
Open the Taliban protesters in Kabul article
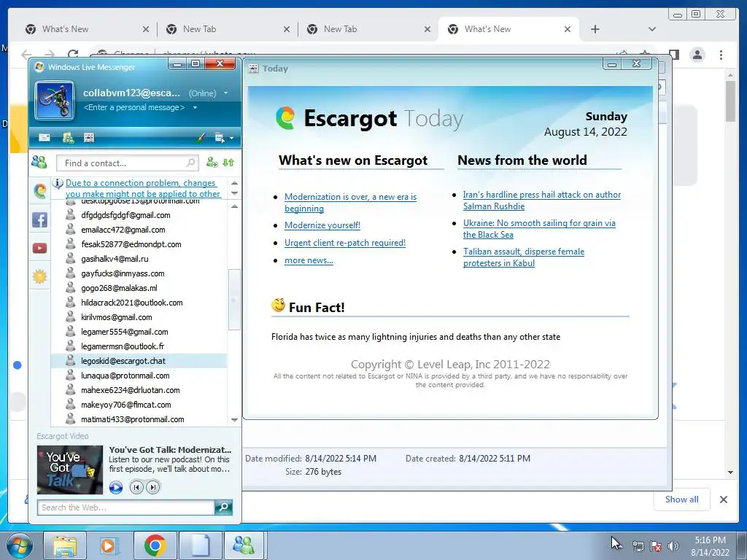(x=524, y=257)
